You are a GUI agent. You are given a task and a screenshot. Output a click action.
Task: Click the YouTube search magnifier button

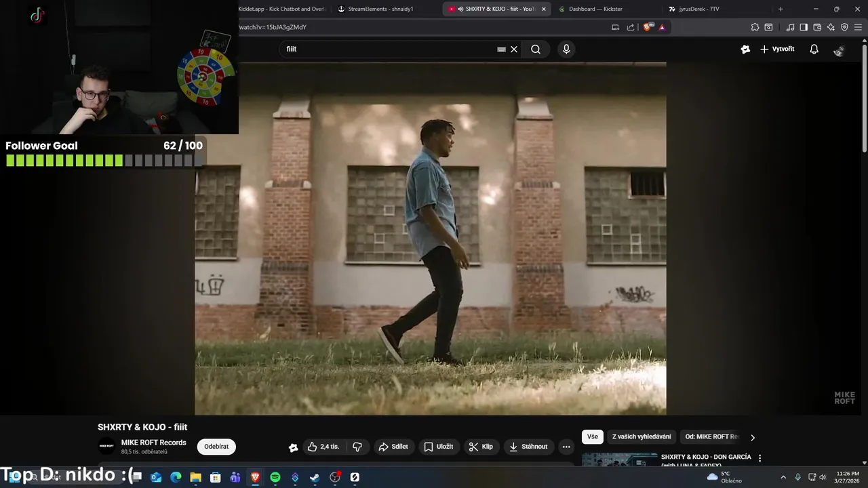[x=536, y=49]
